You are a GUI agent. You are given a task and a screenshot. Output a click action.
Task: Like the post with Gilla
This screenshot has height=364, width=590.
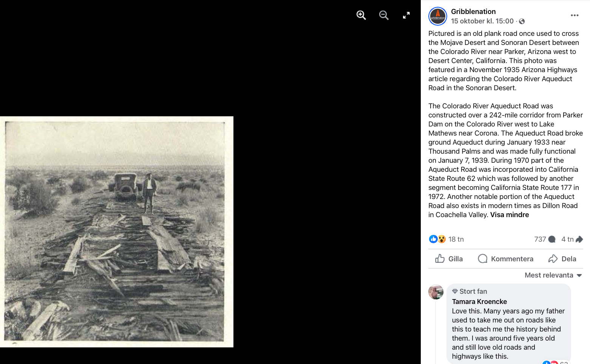point(449,259)
